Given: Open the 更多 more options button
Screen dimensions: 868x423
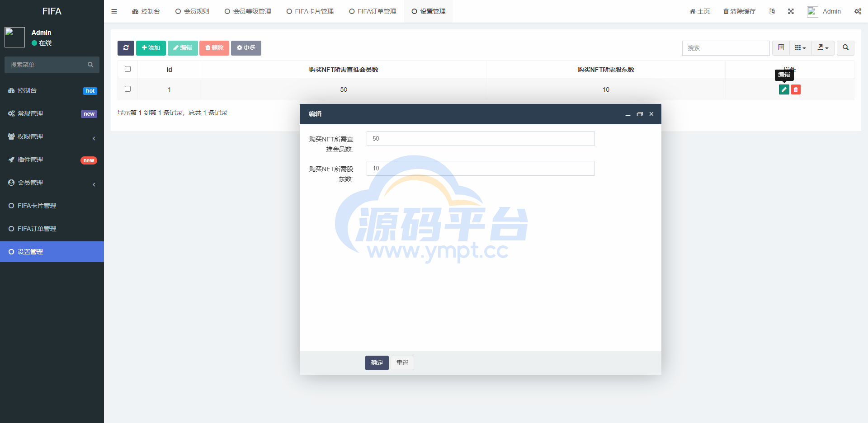Looking at the screenshot, I should [x=246, y=48].
